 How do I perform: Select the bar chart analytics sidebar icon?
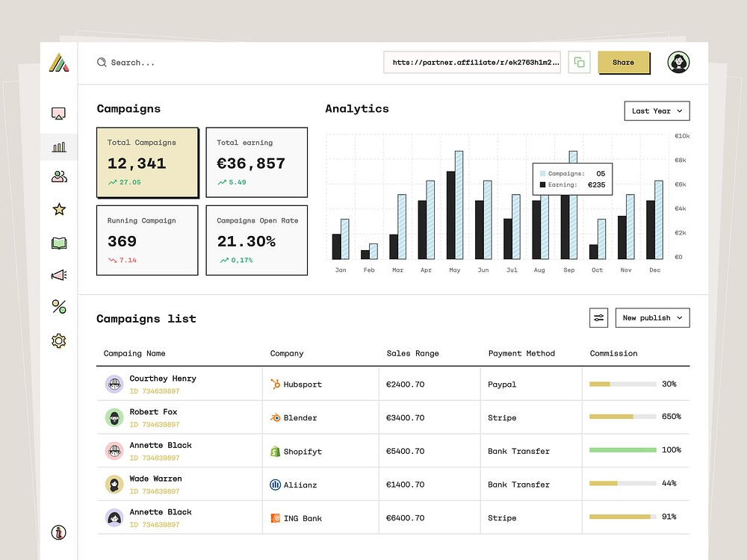(59, 146)
